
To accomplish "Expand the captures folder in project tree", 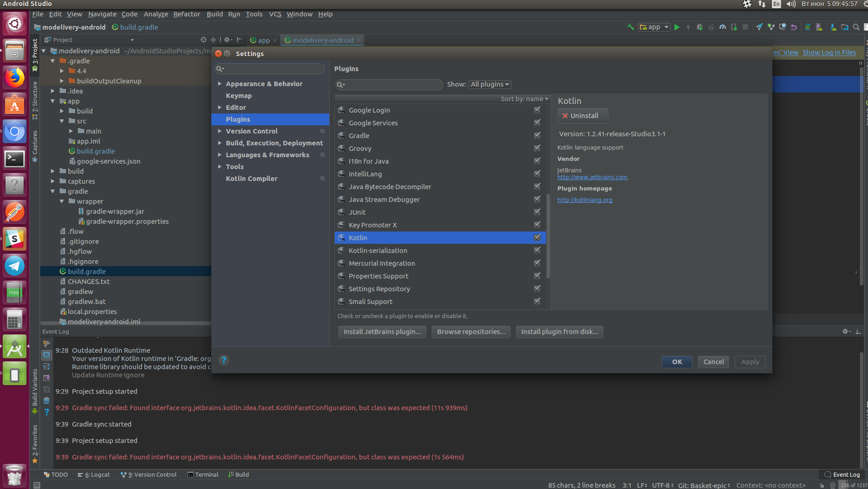I will [53, 181].
